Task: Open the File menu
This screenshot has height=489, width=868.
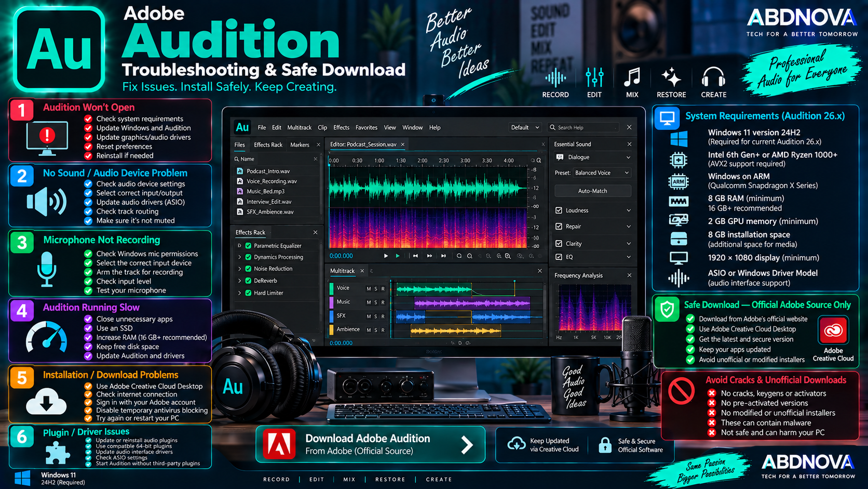Action: click(x=262, y=127)
